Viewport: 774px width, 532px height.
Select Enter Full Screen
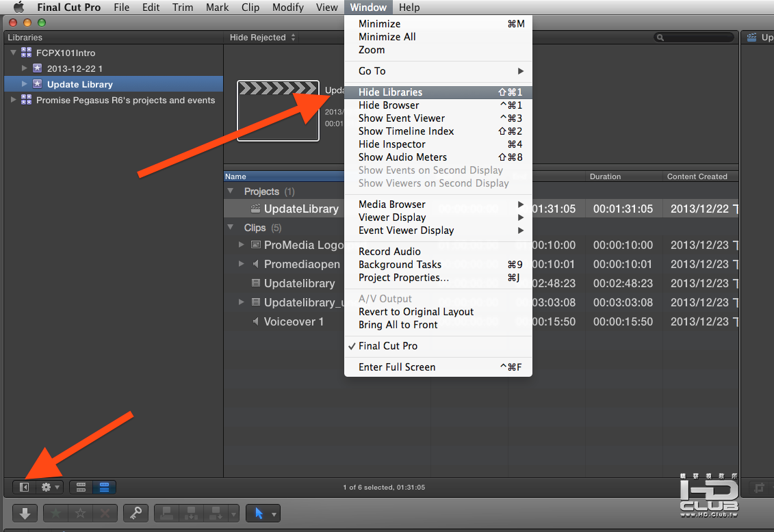pos(438,367)
